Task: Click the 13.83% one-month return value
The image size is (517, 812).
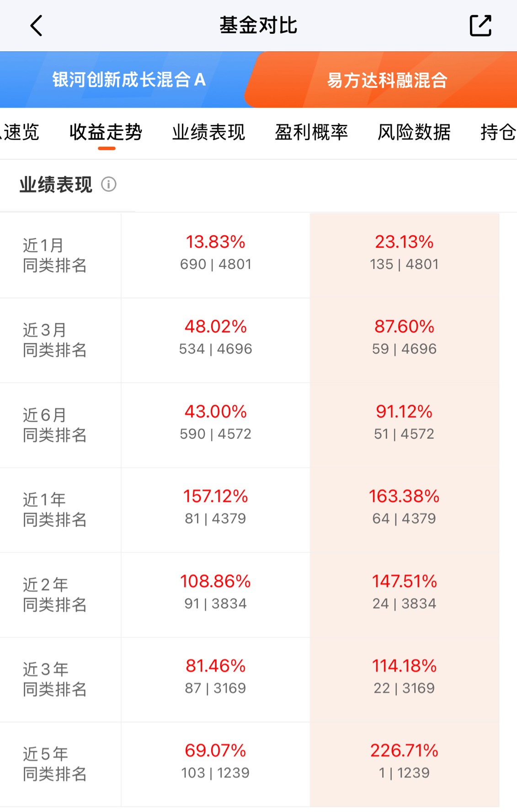Action: tap(216, 242)
